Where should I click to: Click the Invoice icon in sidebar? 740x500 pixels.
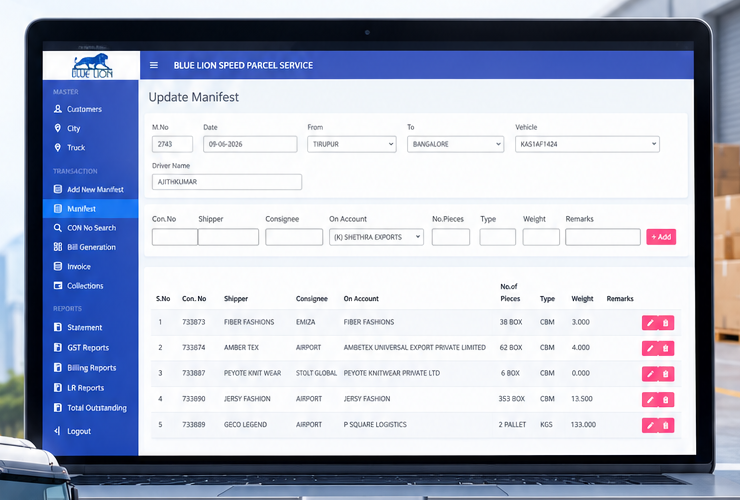(x=58, y=267)
